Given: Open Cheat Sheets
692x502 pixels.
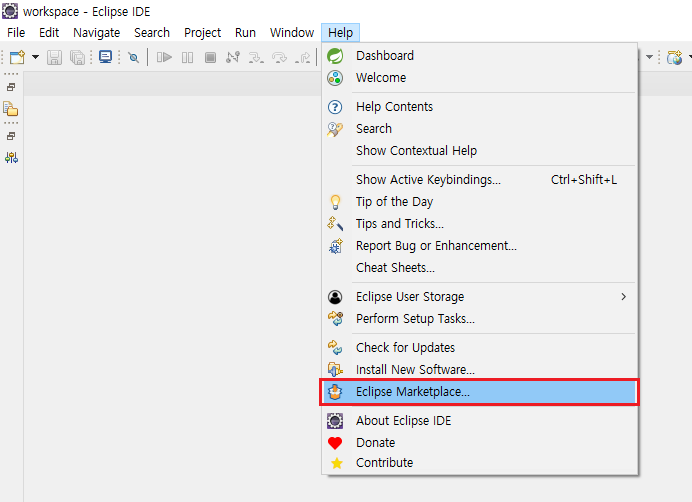Looking at the screenshot, I should [x=479, y=268].
